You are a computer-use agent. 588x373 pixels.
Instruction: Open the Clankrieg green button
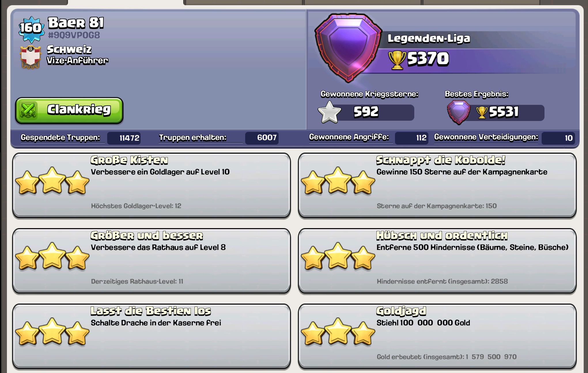(69, 111)
